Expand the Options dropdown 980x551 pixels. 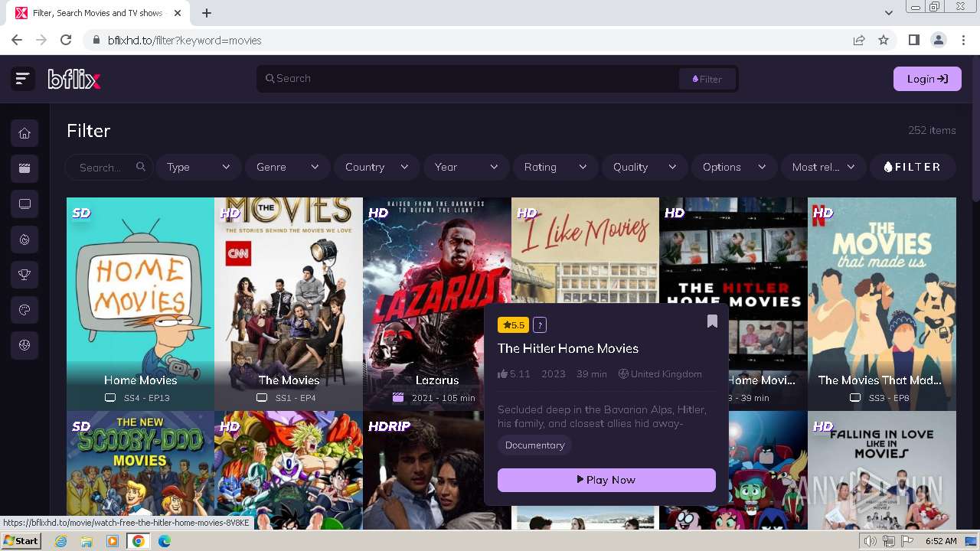tap(734, 167)
